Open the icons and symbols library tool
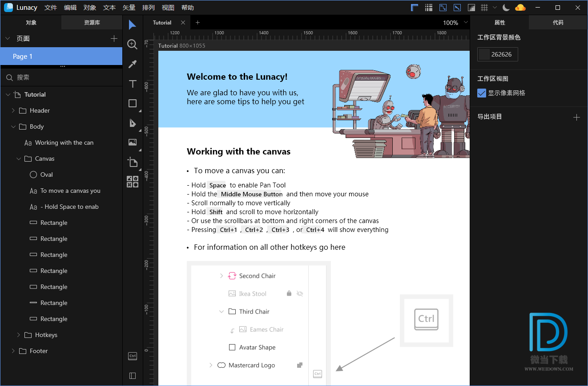 tap(132, 182)
